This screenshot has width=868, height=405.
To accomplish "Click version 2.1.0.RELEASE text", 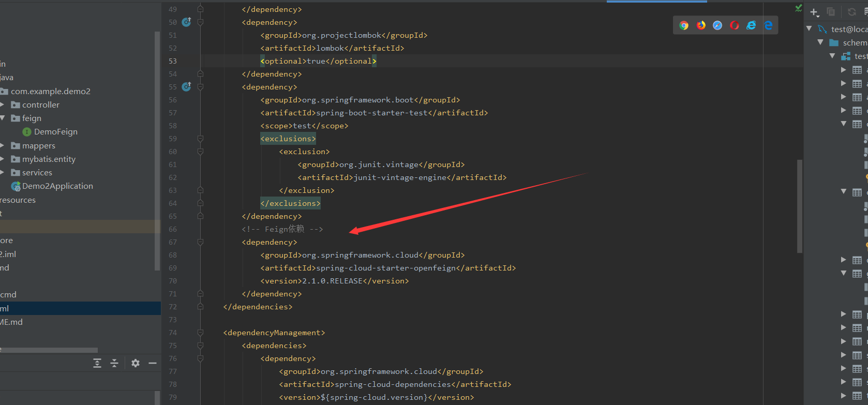I will 333,281.
